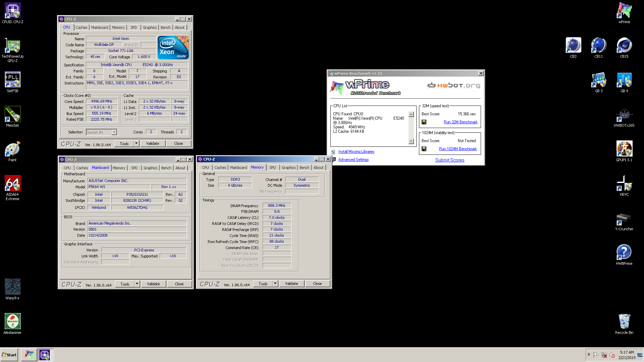Open the wPrime desktop shortcut
Screen dimensions: 644x362
[624, 13]
